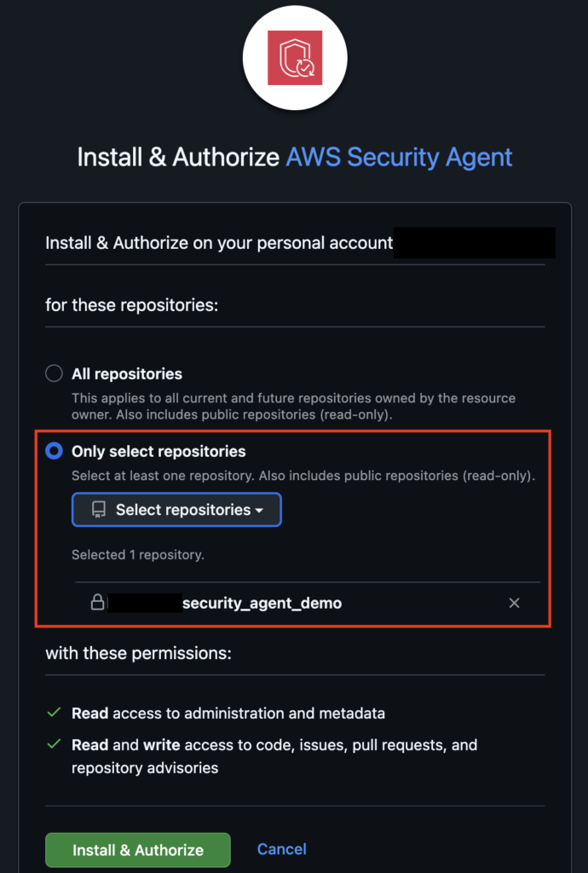The width and height of the screenshot is (588, 873).
Task: Expand the caret arrow beside Select repositories
Action: click(258, 511)
